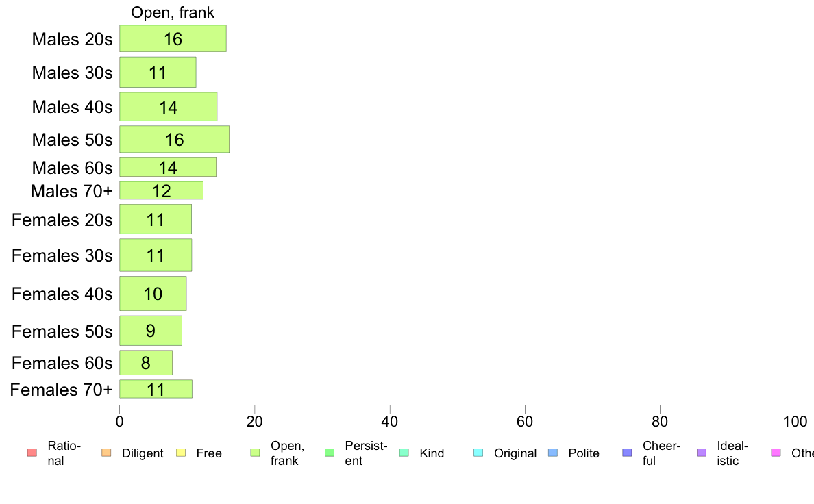Screen dimensions: 814x504
Task: Click the Diligent legend color swatch
Action: click(x=106, y=453)
